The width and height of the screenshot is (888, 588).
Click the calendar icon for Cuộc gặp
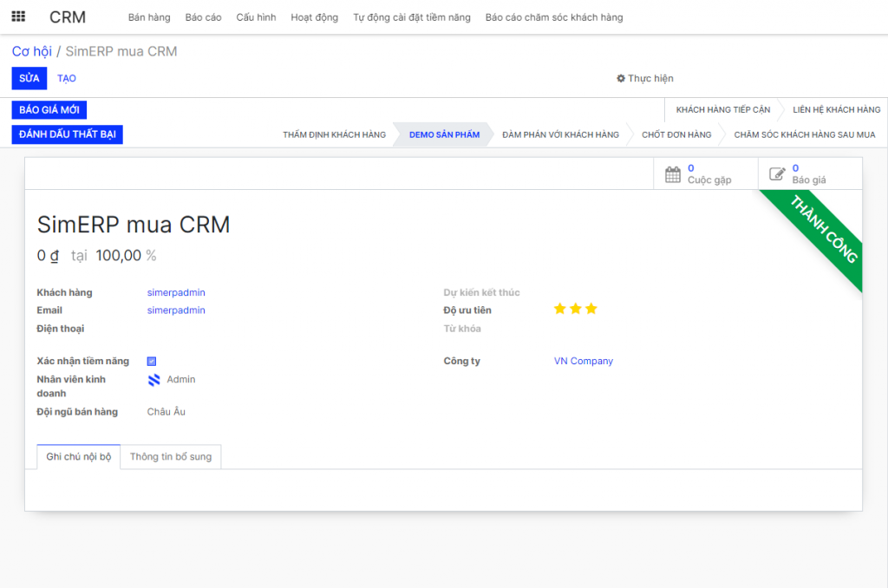click(672, 174)
